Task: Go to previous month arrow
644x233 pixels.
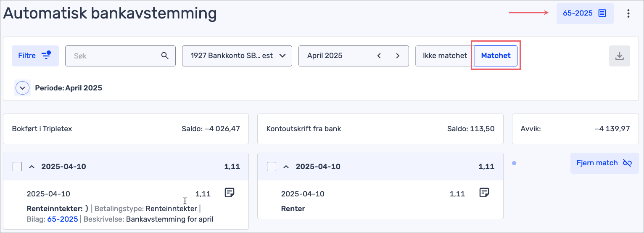Action: [379, 56]
